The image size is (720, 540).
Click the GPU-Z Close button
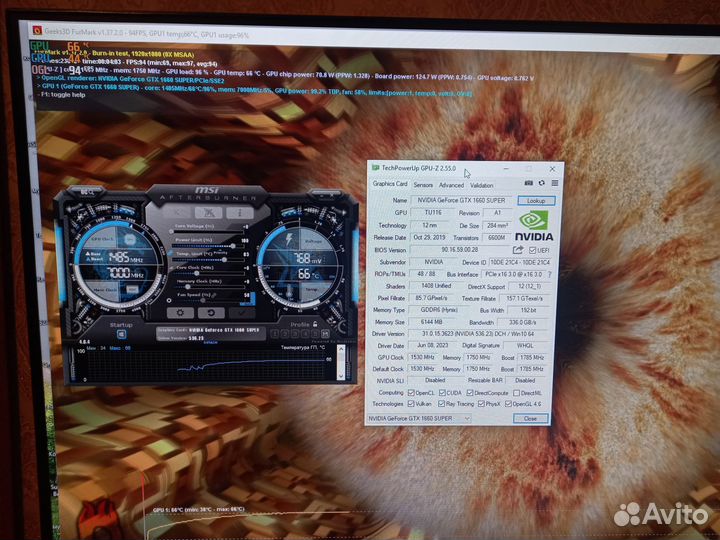click(x=530, y=418)
